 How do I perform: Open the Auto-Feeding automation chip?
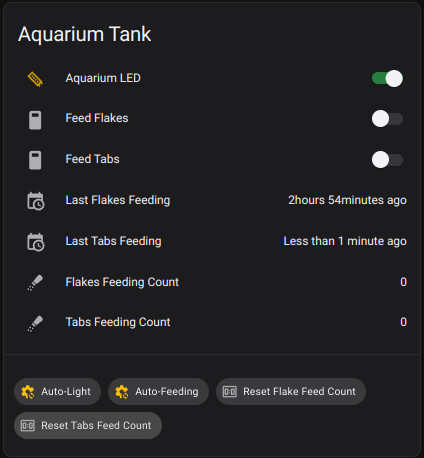click(x=158, y=392)
